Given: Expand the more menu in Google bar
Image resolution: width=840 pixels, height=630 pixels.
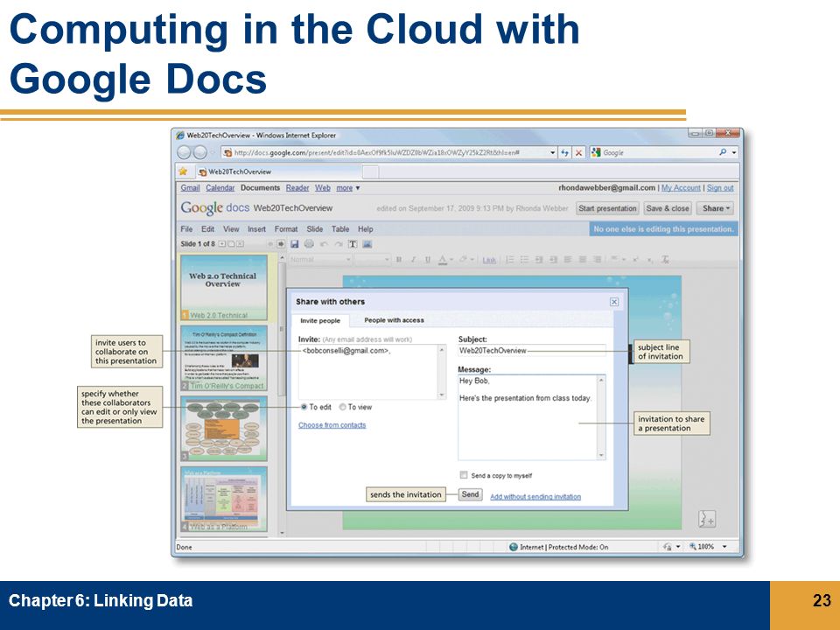Looking at the screenshot, I should tap(347, 188).
